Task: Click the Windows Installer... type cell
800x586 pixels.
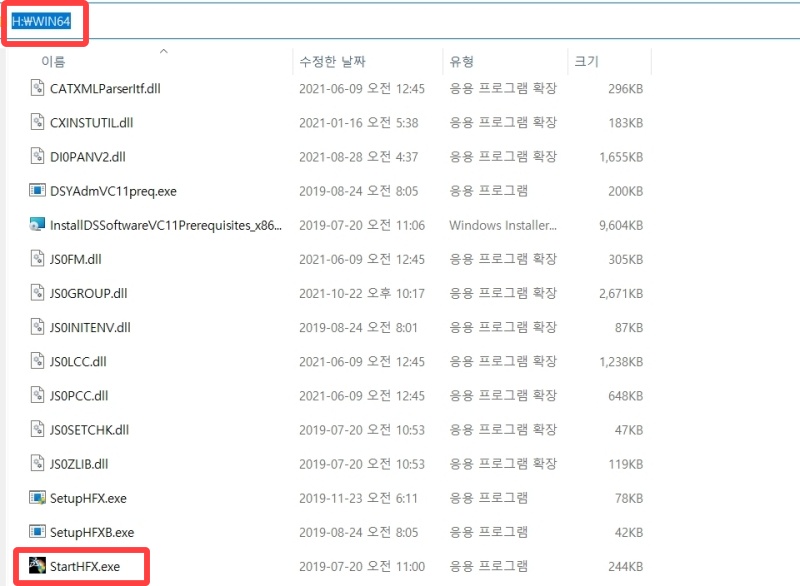Action: [503, 225]
